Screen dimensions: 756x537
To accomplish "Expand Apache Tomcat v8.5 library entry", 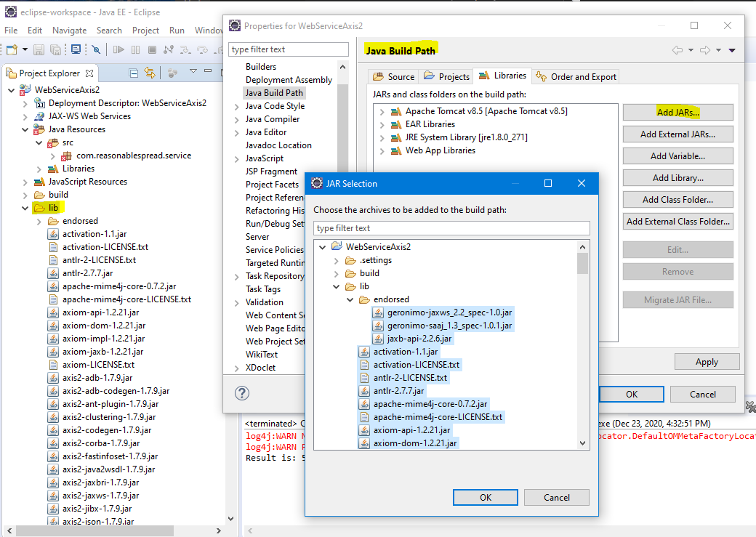I will (382, 111).
